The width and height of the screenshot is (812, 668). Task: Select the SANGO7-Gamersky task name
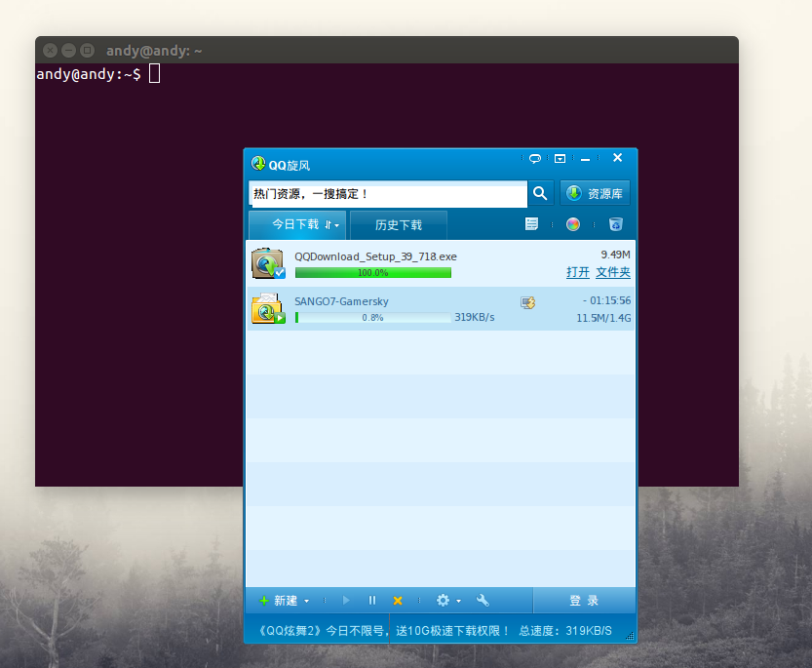341,301
